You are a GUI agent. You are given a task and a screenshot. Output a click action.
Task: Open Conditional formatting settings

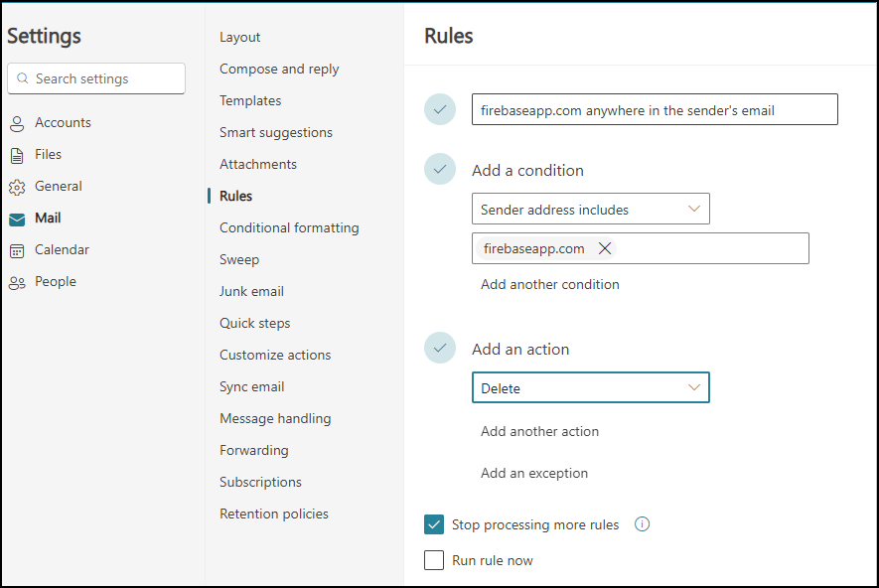pyautogui.click(x=289, y=227)
